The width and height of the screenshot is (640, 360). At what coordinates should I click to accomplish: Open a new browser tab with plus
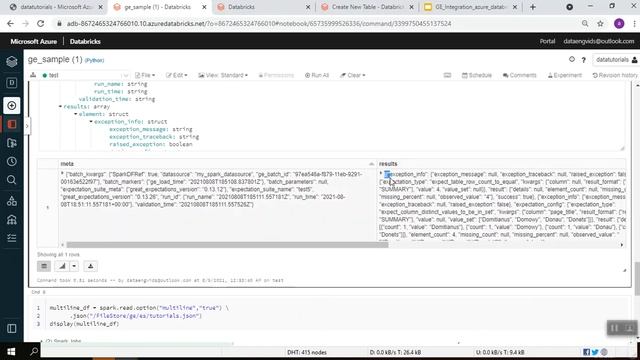click(x=533, y=7)
